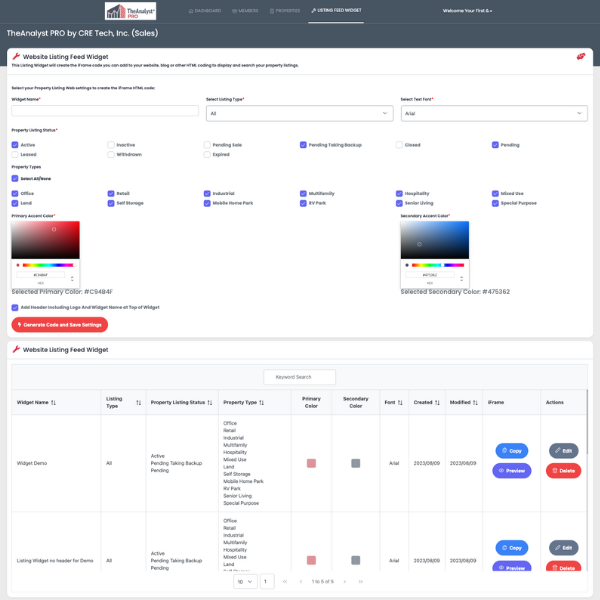Toggle primary color format stepper

[x=72, y=279]
